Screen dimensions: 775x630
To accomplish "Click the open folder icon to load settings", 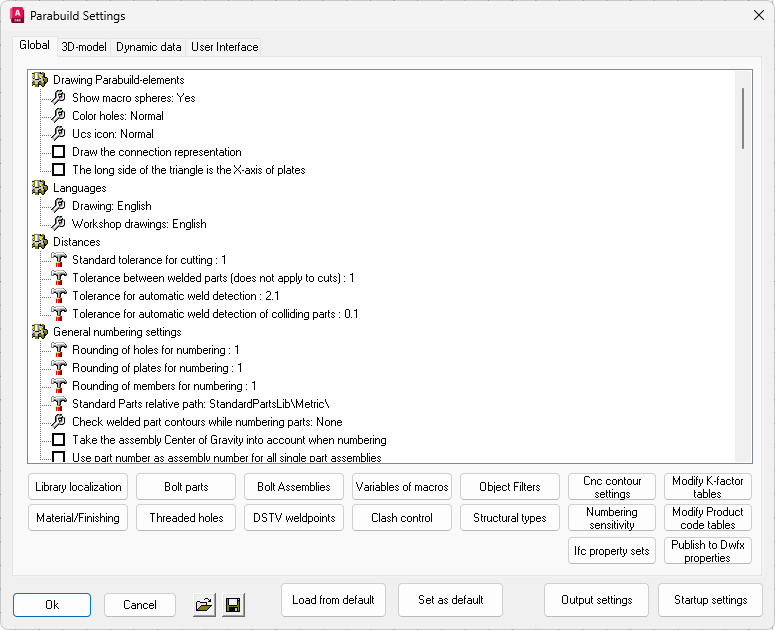I will coord(204,605).
